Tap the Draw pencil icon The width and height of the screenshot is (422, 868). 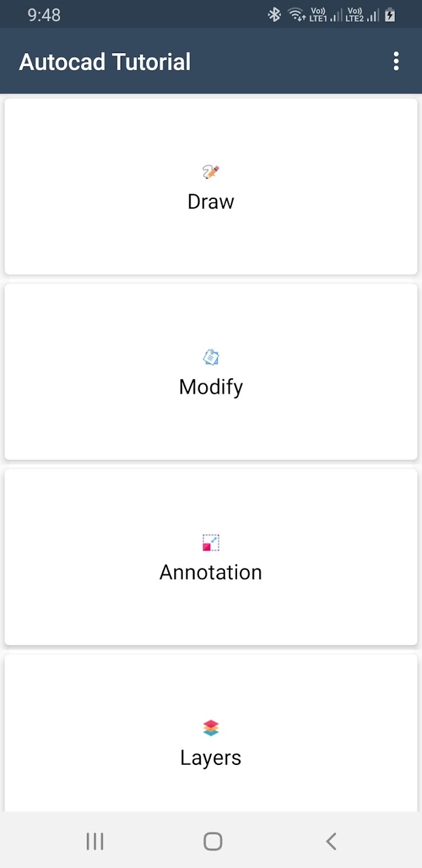[211, 172]
